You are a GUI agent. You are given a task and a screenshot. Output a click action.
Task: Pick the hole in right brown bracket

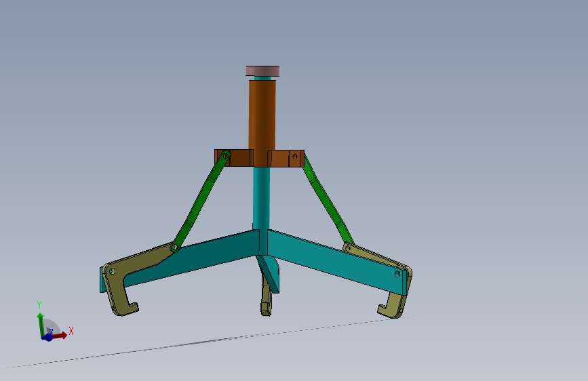click(295, 157)
